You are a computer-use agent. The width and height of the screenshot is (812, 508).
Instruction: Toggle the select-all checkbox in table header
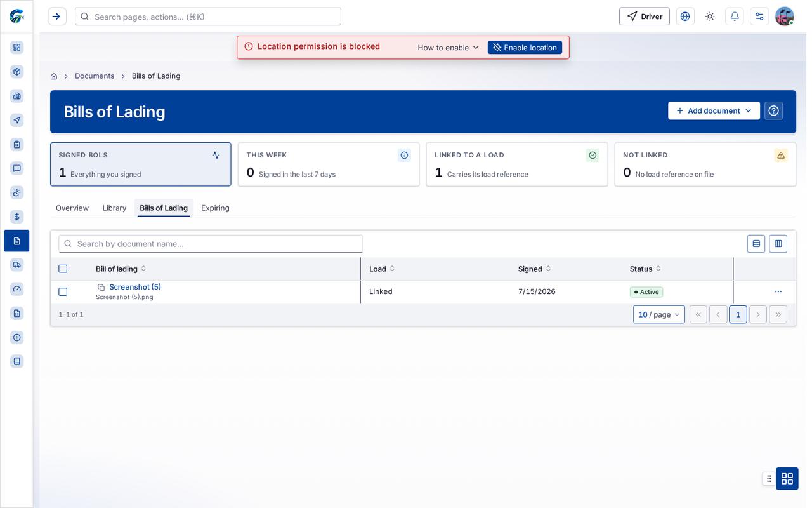point(63,269)
